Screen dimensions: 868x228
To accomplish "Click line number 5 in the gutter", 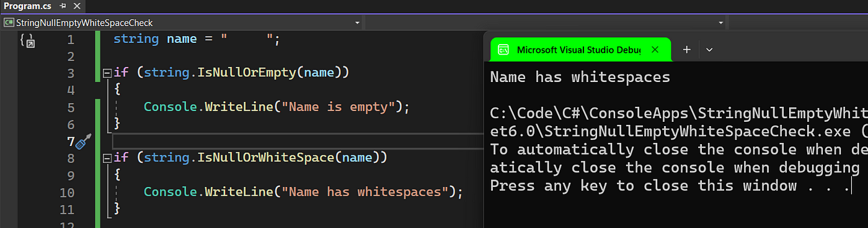I will (70, 107).
